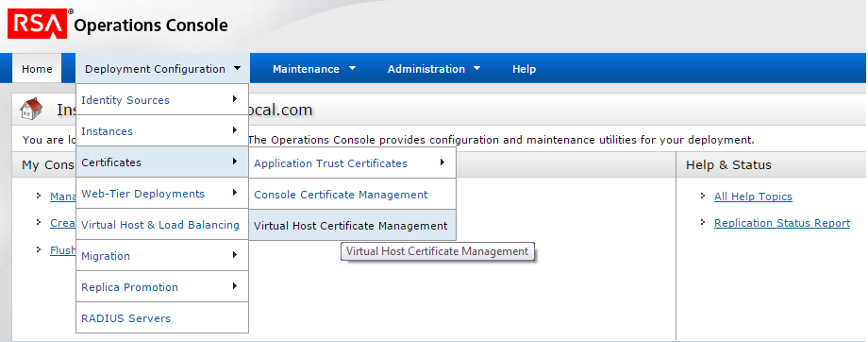Screen dimensions: 868x342
Task: Click the partially hidden Flush link
Action: pyautogui.click(x=62, y=250)
